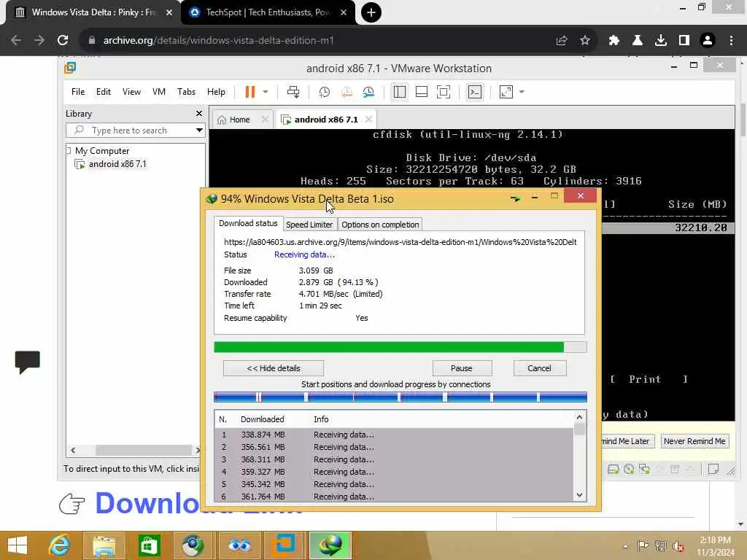Switch to TechSpot browser tab
The width and height of the screenshot is (747, 560).
click(268, 12)
